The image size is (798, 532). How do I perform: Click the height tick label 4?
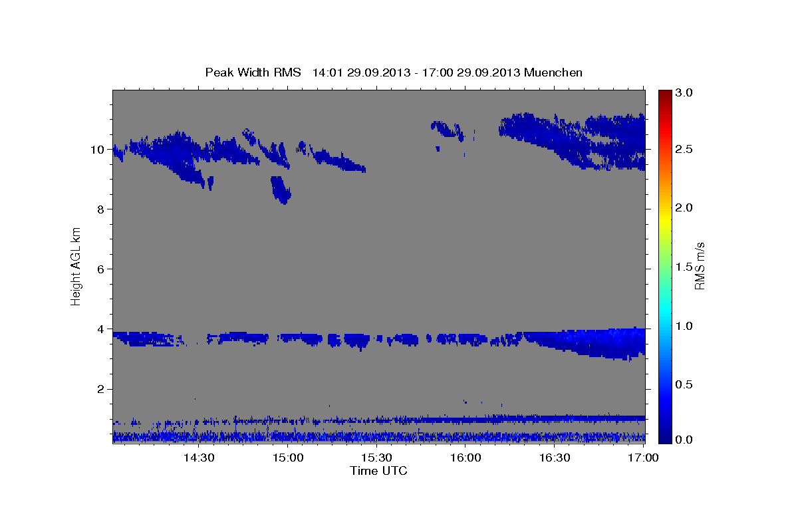point(102,329)
